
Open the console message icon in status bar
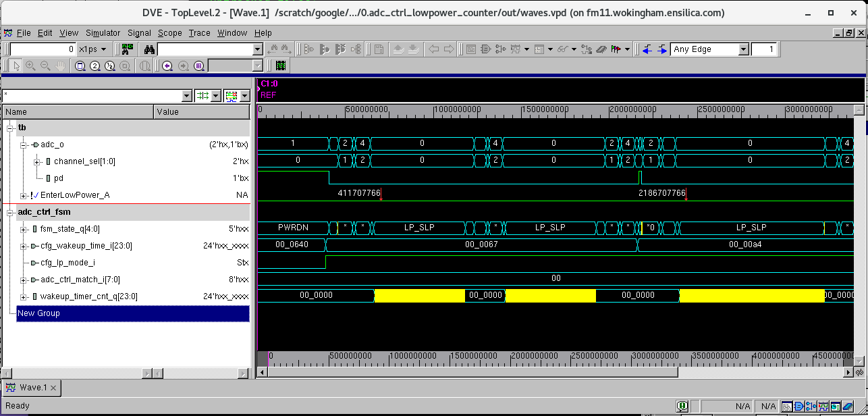point(682,406)
